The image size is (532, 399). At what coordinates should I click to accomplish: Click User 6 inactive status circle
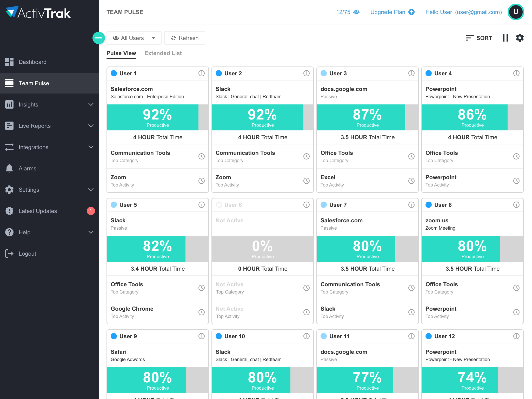click(x=219, y=205)
